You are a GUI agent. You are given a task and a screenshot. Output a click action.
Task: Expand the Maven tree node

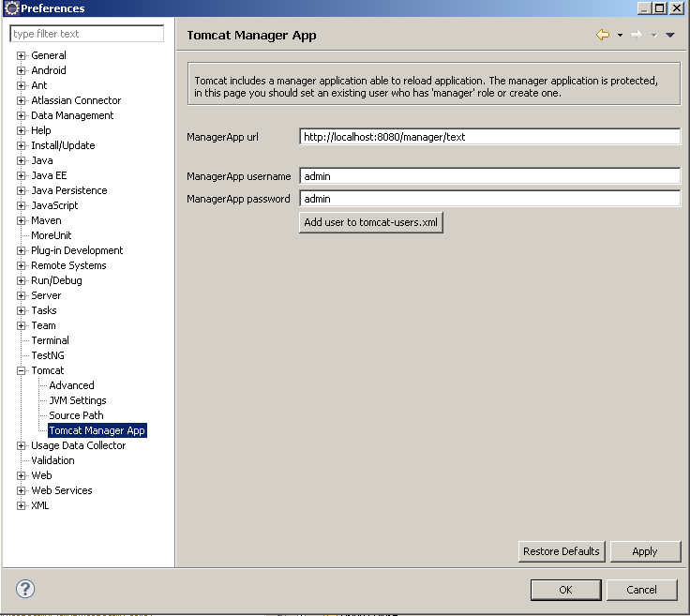[21, 220]
